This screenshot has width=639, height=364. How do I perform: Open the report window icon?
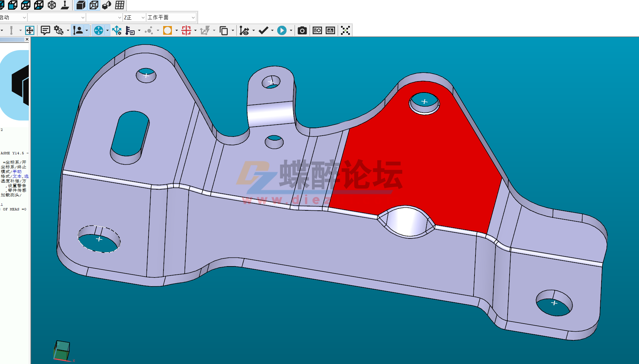(317, 30)
